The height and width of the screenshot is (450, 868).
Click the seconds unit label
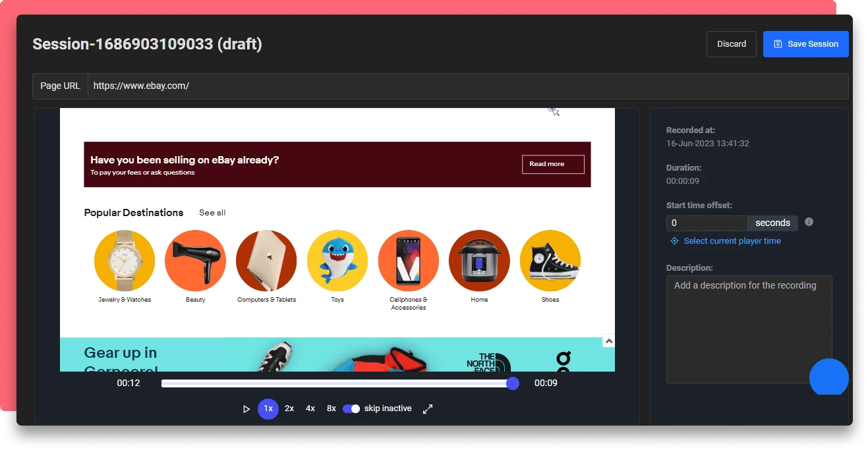[772, 223]
